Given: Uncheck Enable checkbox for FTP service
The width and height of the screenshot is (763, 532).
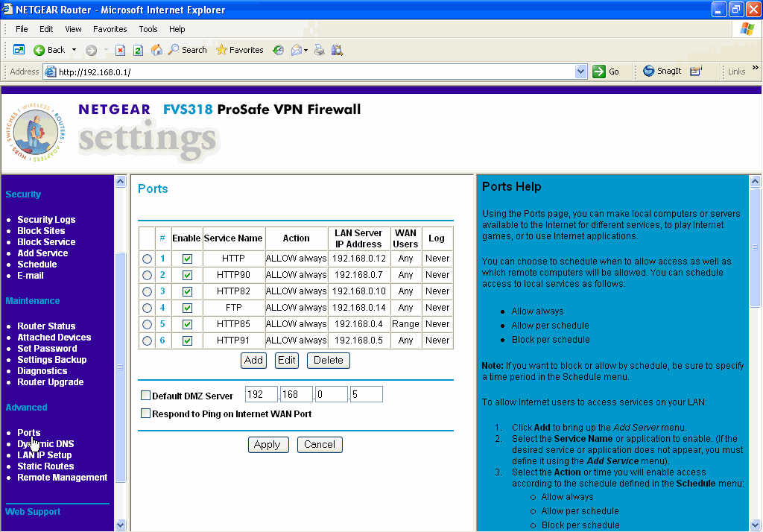Looking at the screenshot, I should point(187,308).
